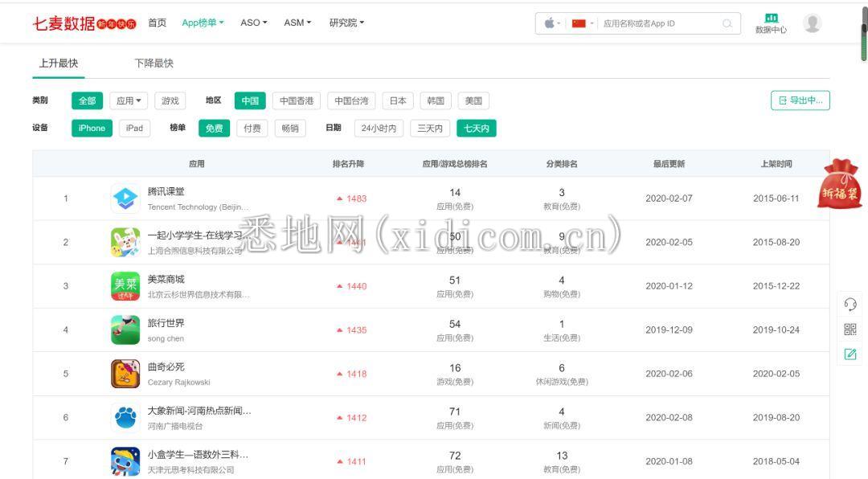
Task: Open the China flag country selector
Action: (x=583, y=23)
